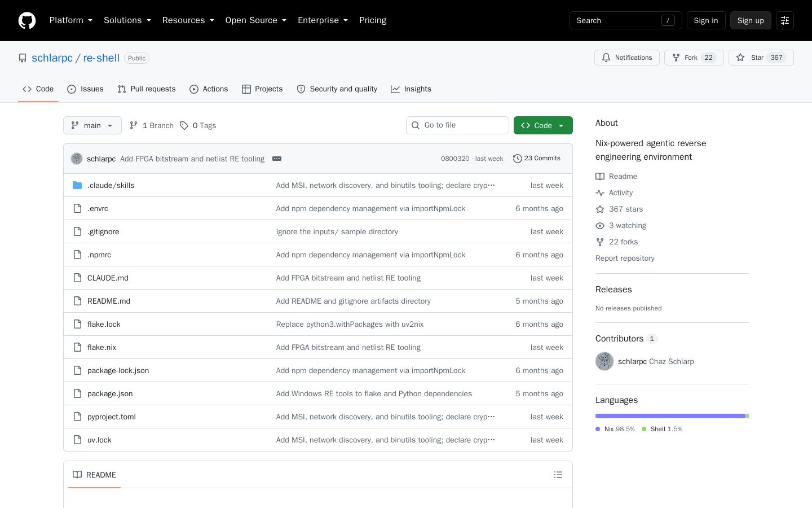Open the pyproject.toml file
This screenshot has width=812, height=508.
112,417
